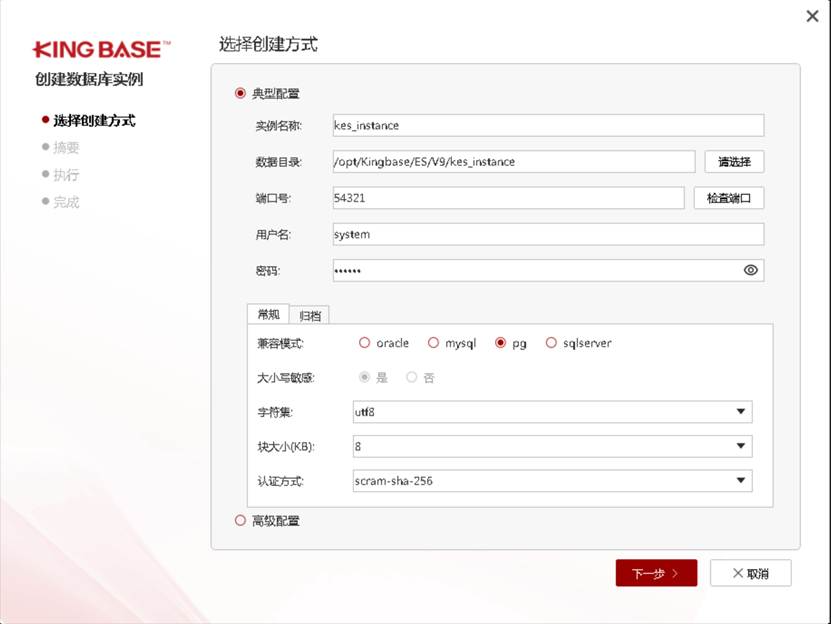This screenshot has height=624, width=831.
Task: Click 请选择 to browse data directory
Action: click(x=734, y=161)
